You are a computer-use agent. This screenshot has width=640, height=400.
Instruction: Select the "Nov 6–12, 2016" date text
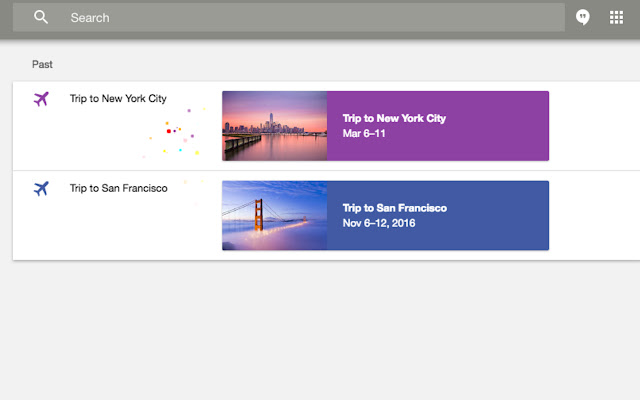coord(379,223)
